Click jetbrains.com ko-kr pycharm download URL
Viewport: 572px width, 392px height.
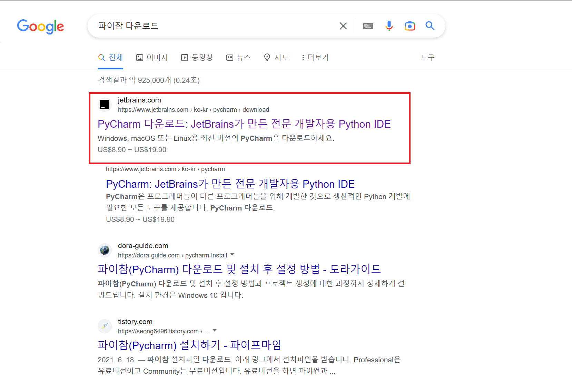click(x=194, y=110)
